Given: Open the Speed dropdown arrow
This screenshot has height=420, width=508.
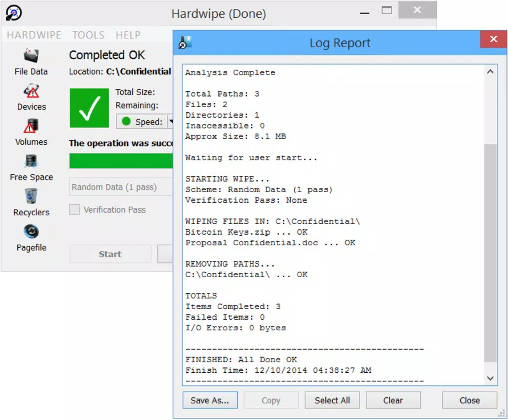Looking at the screenshot, I should [x=171, y=121].
